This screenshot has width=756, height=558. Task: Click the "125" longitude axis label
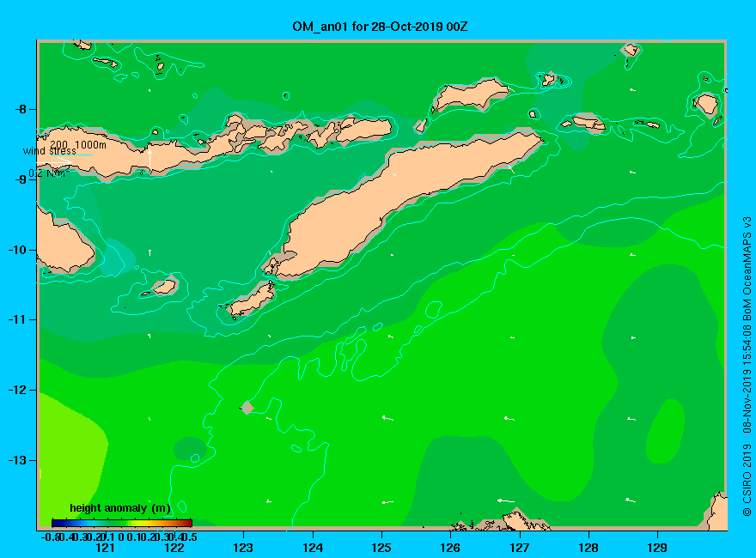(x=381, y=548)
